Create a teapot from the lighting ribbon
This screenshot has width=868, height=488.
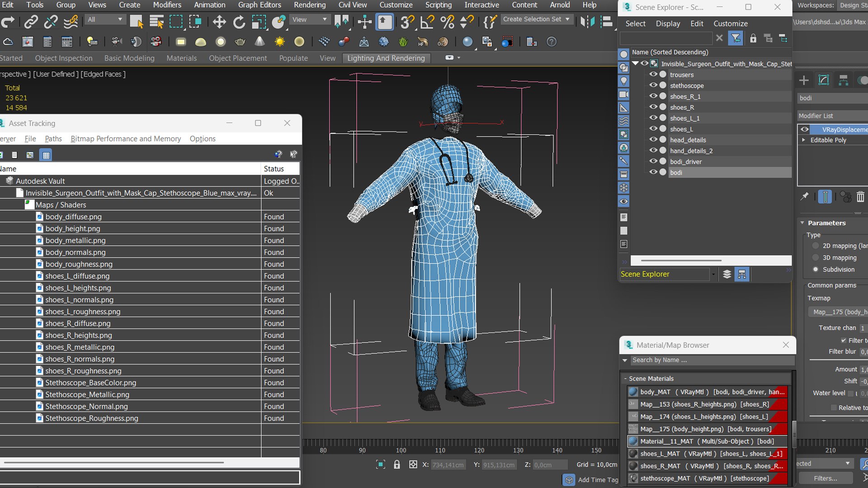coord(240,42)
